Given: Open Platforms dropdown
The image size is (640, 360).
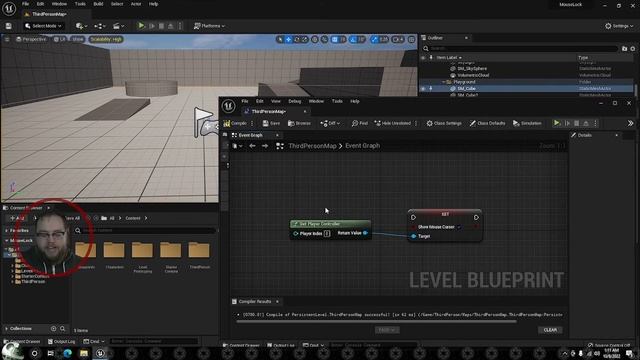Looking at the screenshot, I should (209, 26).
